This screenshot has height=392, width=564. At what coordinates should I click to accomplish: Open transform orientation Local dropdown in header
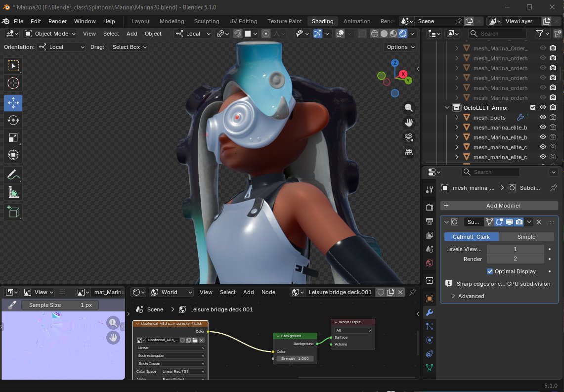tap(193, 34)
